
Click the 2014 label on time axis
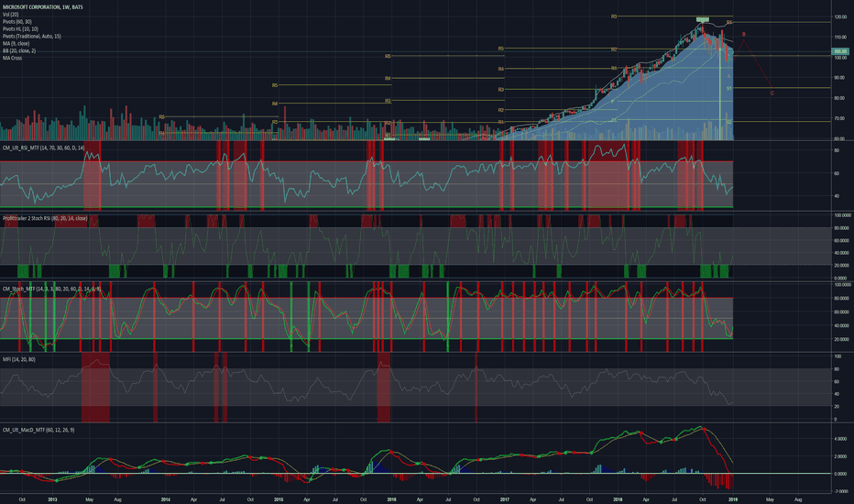click(x=166, y=499)
